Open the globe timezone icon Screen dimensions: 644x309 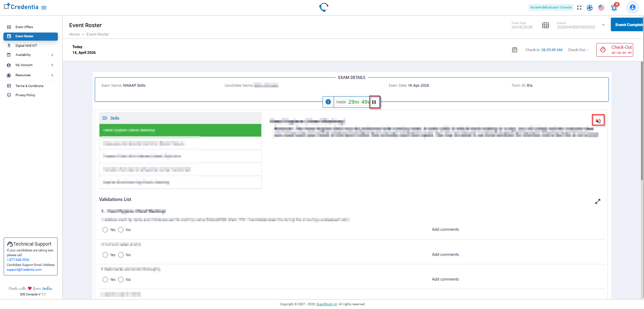pos(590,7)
